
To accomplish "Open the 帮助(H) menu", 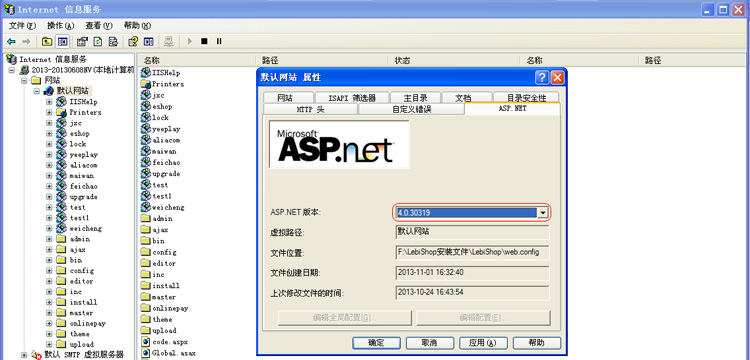I will tap(137, 25).
